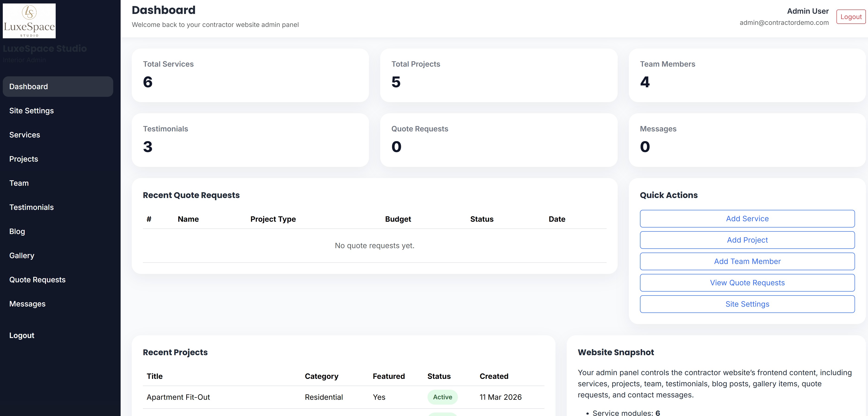Click the Add Team Member quick action
This screenshot has height=416, width=868.
click(747, 261)
